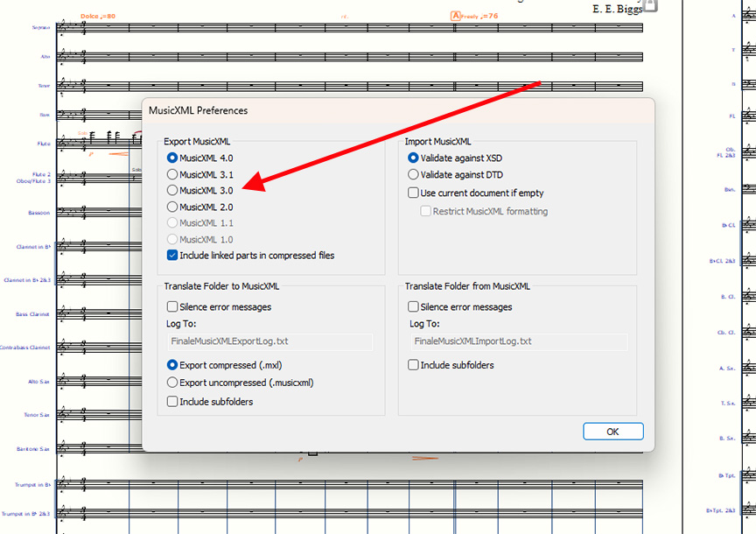Image resolution: width=756 pixels, height=534 pixels.
Task: Choose Validate against DTD option
Action: 414,175
